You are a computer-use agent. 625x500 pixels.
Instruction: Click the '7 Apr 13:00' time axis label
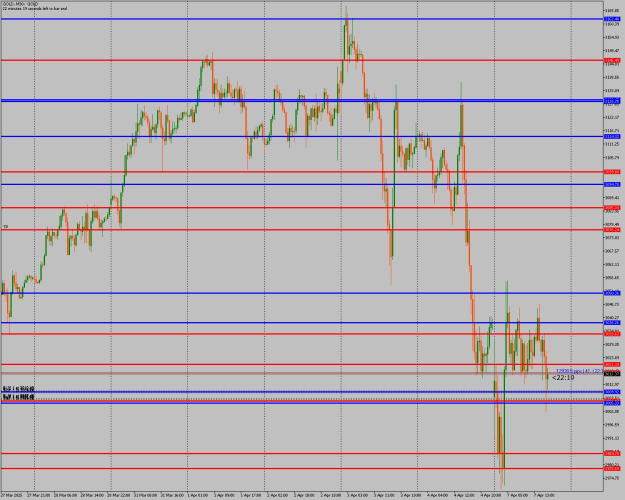coord(544,495)
